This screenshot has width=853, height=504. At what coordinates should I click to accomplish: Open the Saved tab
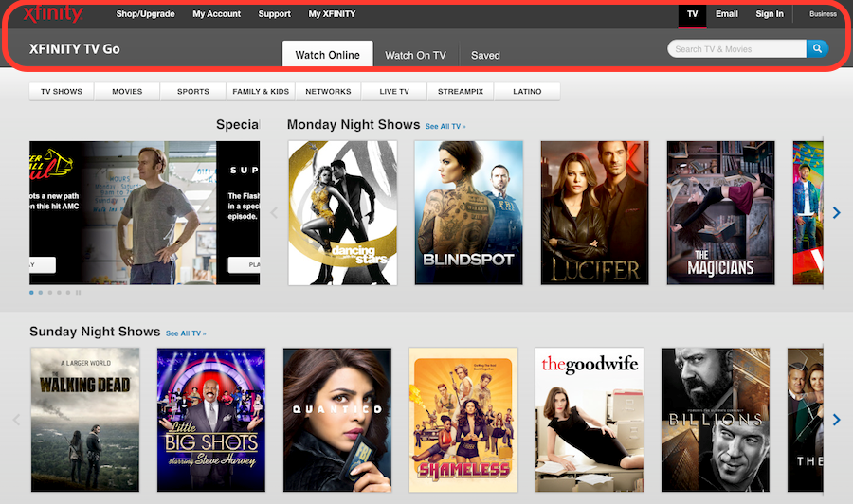[485, 55]
